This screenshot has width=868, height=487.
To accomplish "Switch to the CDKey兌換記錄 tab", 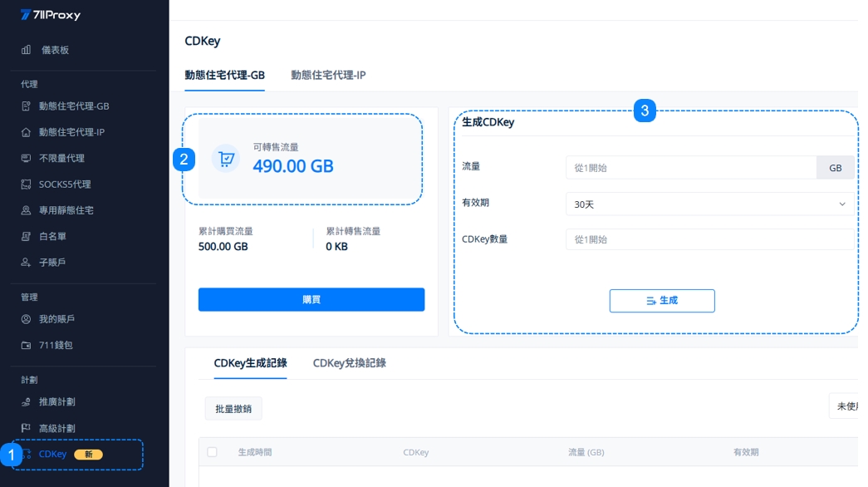I will (349, 363).
